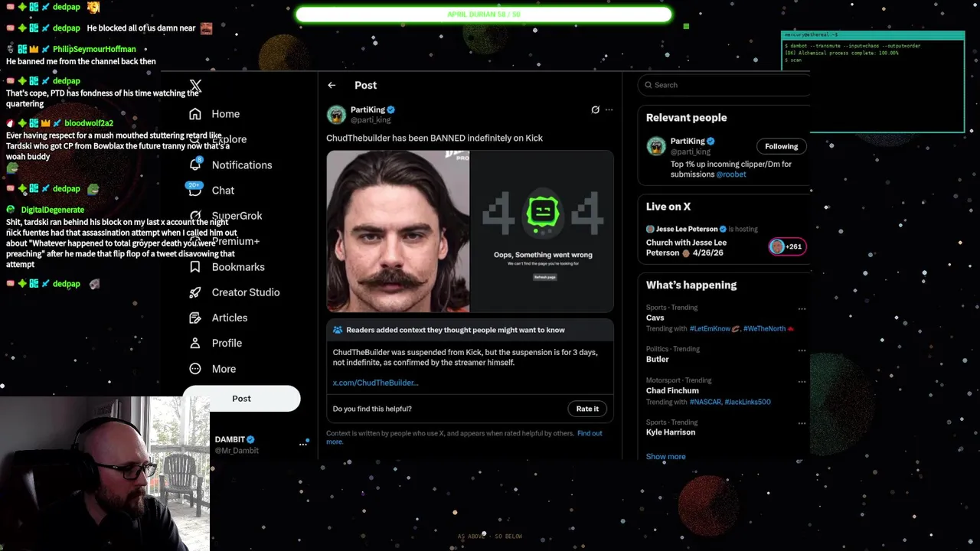This screenshot has height=551, width=980.
Task: Click PartiKing name in post header
Action: (367, 110)
